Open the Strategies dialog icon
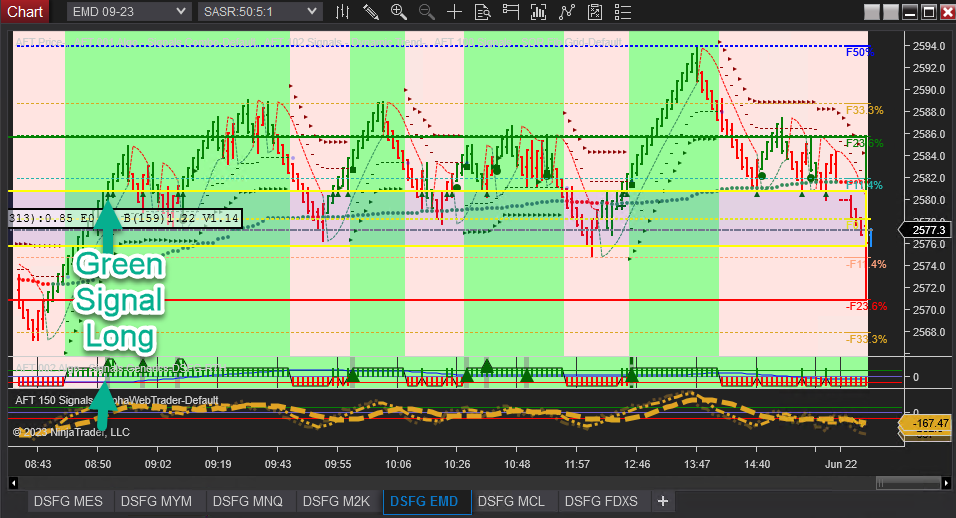 (567, 12)
